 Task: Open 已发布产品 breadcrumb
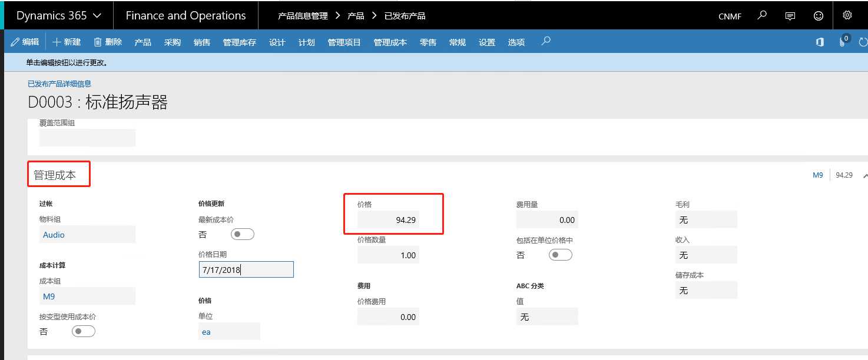click(x=405, y=16)
